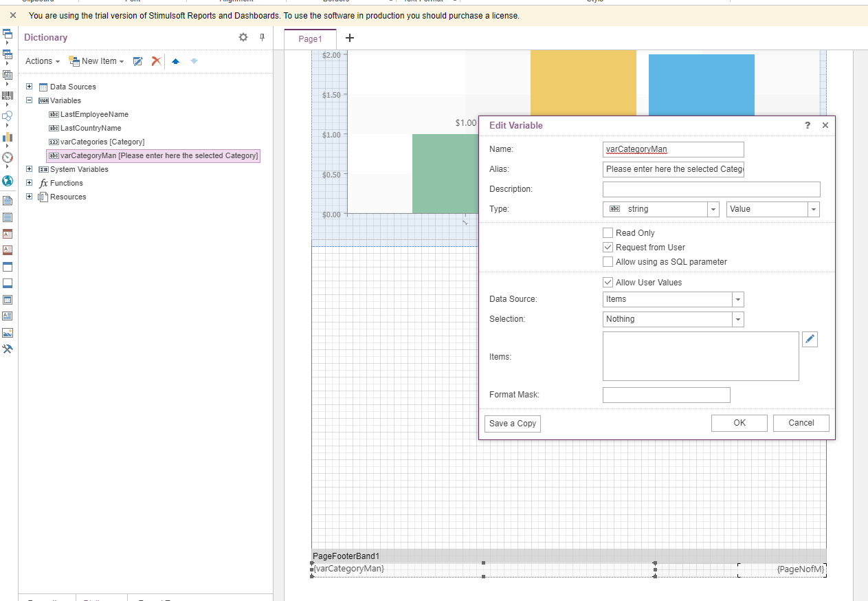The height and width of the screenshot is (601, 868).
Task: Open the toolbox setup tools icon
Action: (8, 349)
